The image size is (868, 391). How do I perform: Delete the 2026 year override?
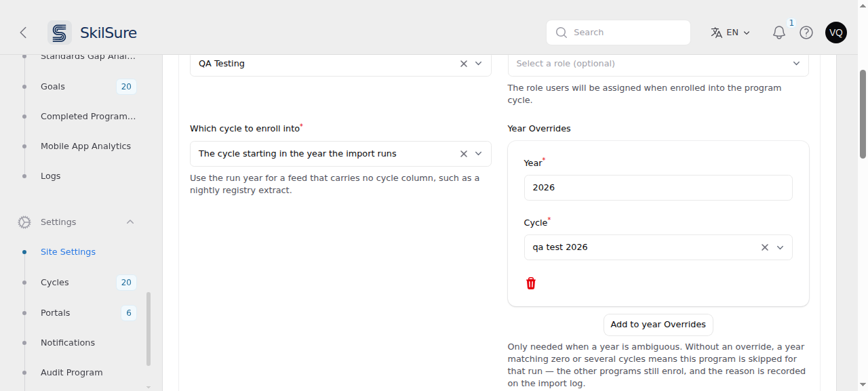point(531,283)
